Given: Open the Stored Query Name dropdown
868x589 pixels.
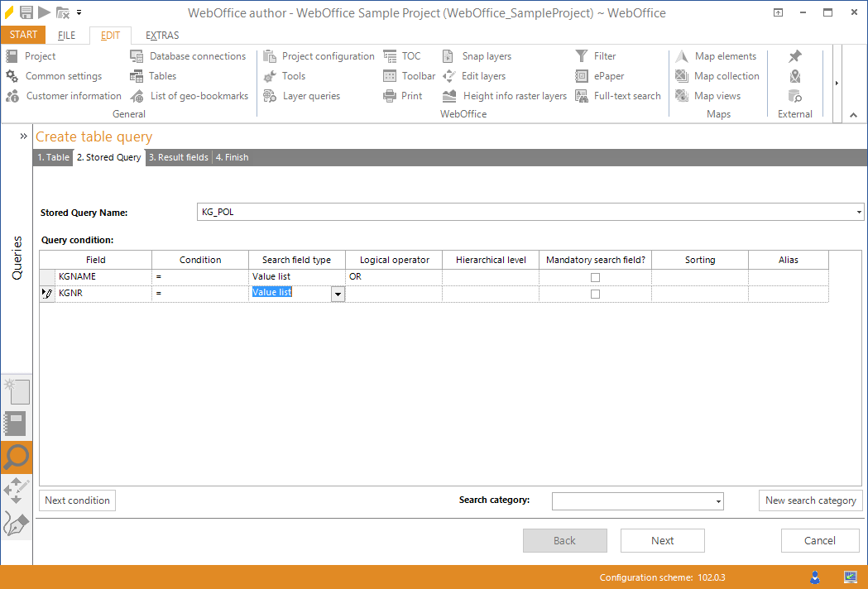Looking at the screenshot, I should [859, 212].
